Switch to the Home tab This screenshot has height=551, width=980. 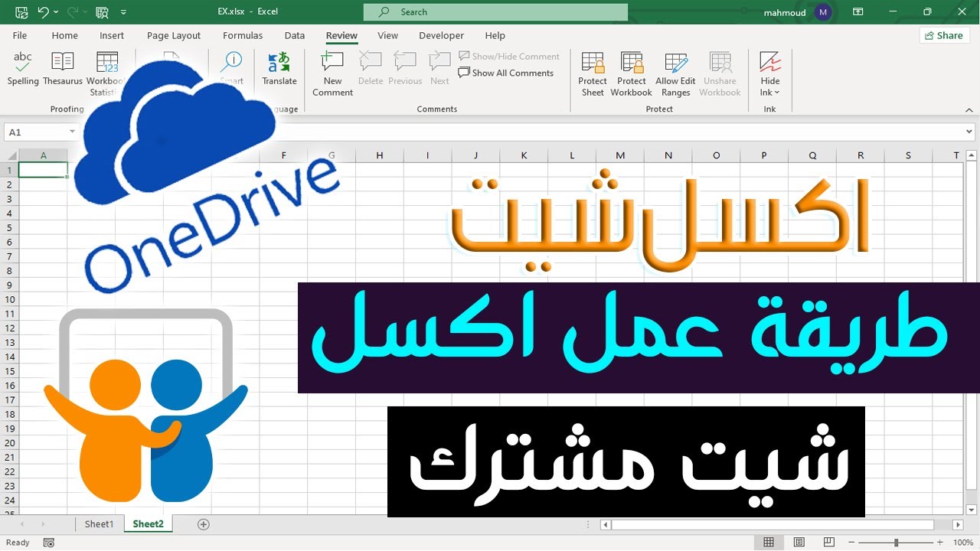click(65, 35)
